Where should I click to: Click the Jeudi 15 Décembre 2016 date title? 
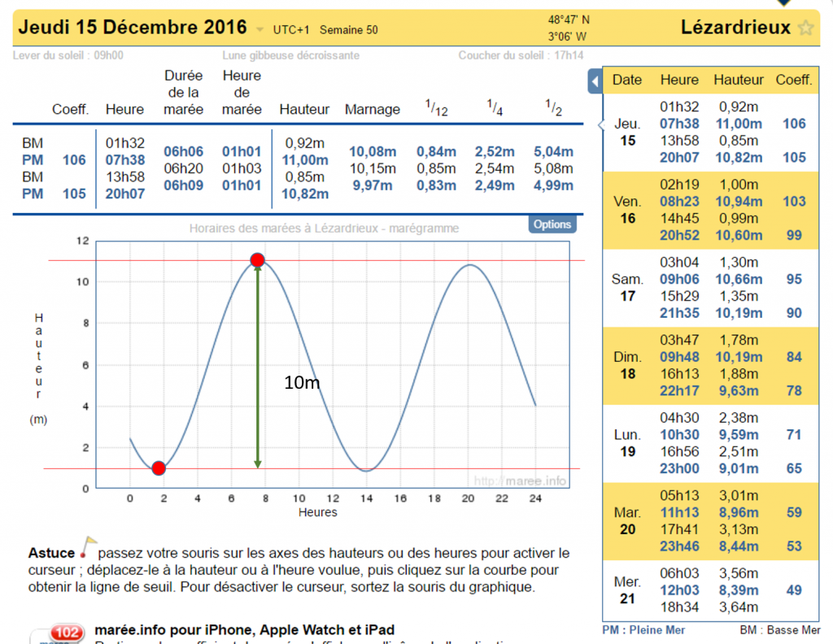pos(133,27)
